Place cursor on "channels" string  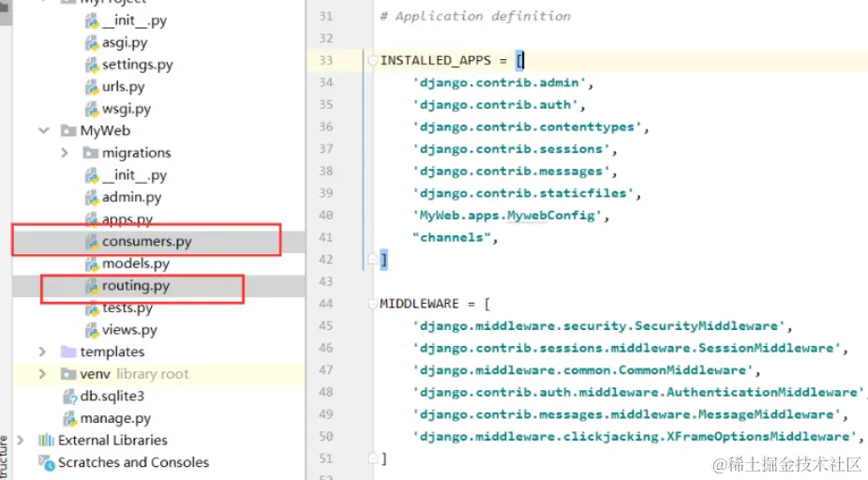point(452,237)
